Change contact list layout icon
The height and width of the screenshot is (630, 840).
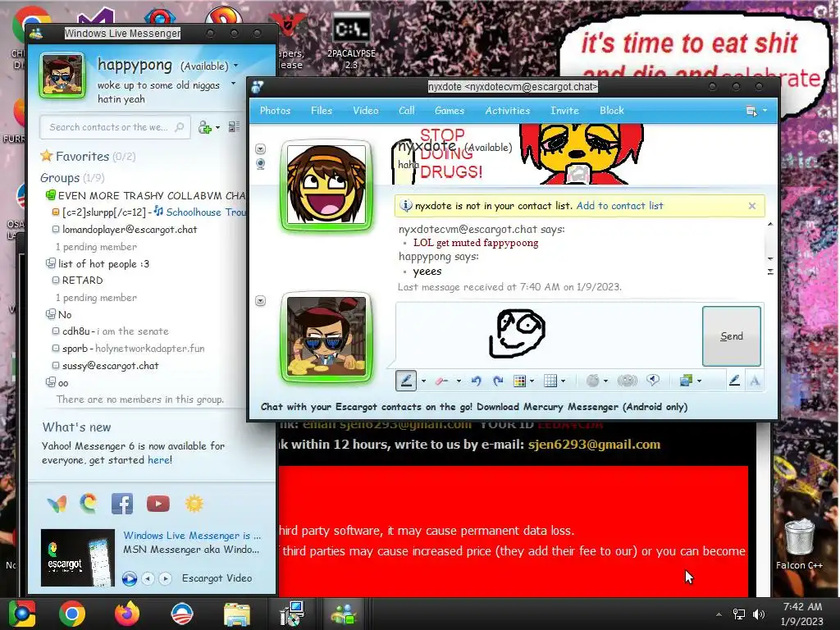234,127
